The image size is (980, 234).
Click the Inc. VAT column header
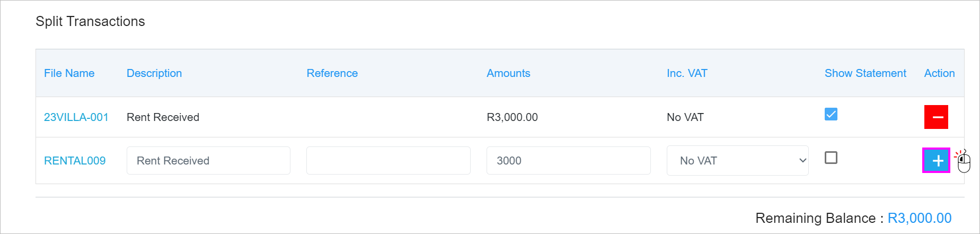[687, 73]
